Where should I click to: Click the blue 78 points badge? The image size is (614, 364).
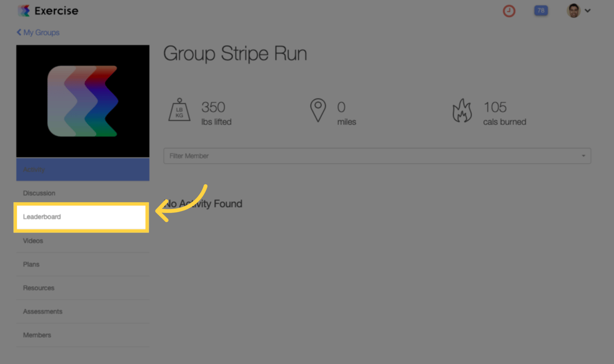[540, 10]
